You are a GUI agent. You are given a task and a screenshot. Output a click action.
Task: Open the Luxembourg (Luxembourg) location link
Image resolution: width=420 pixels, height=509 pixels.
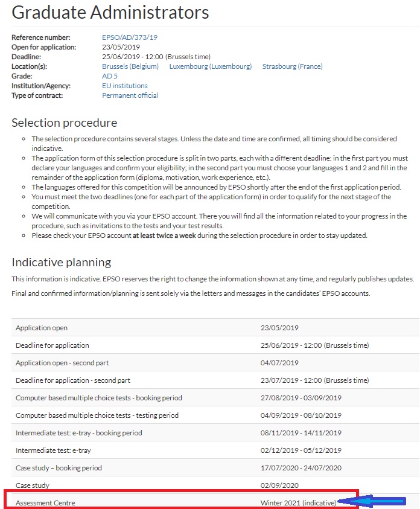coord(210,66)
